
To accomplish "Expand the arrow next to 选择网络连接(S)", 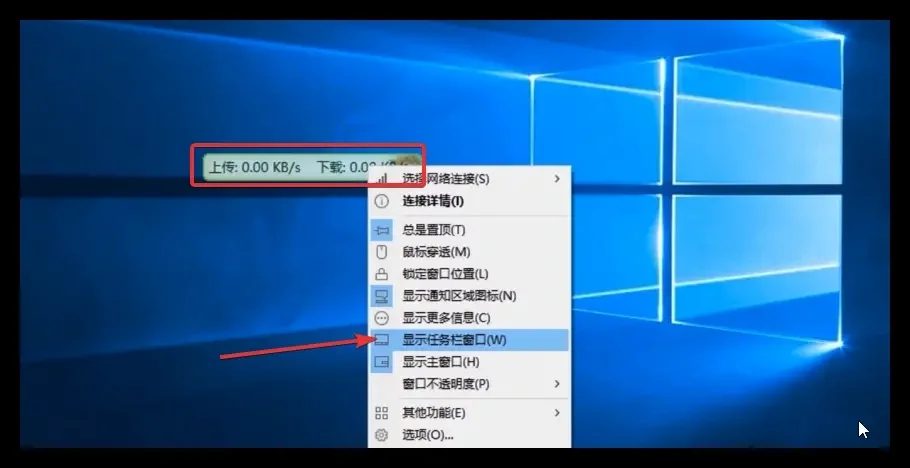I will coord(557,179).
